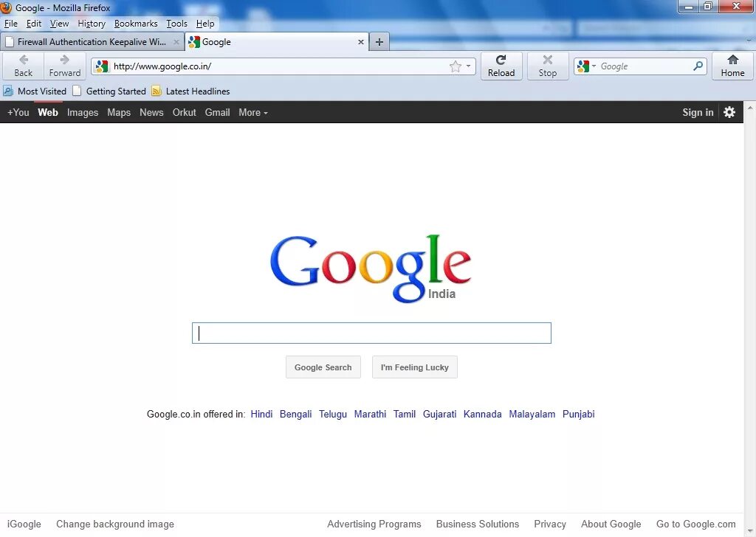
Task: Bookmark this page with the star icon
Action: pos(455,66)
